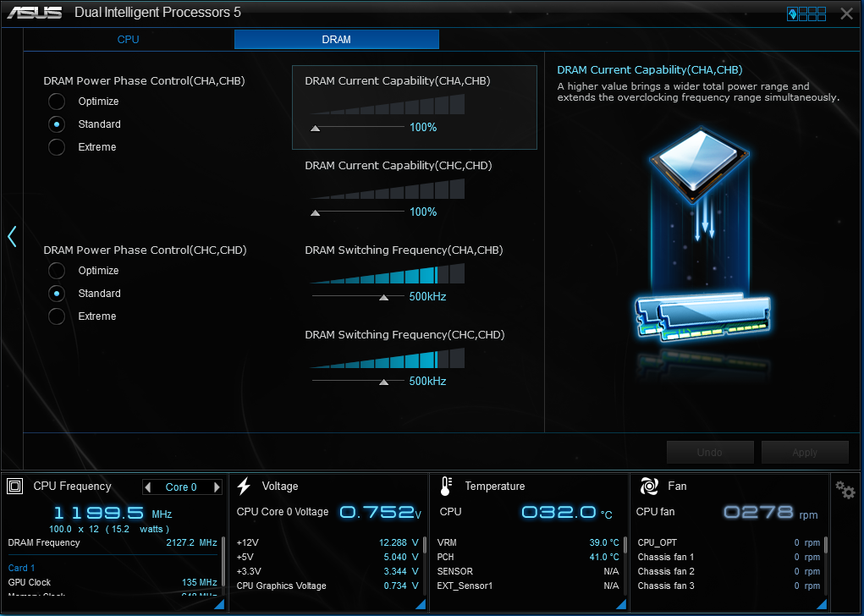Click the DRAM Frequency 2127.2 MHz value
Screen dimensions: 864x616
click(192, 542)
